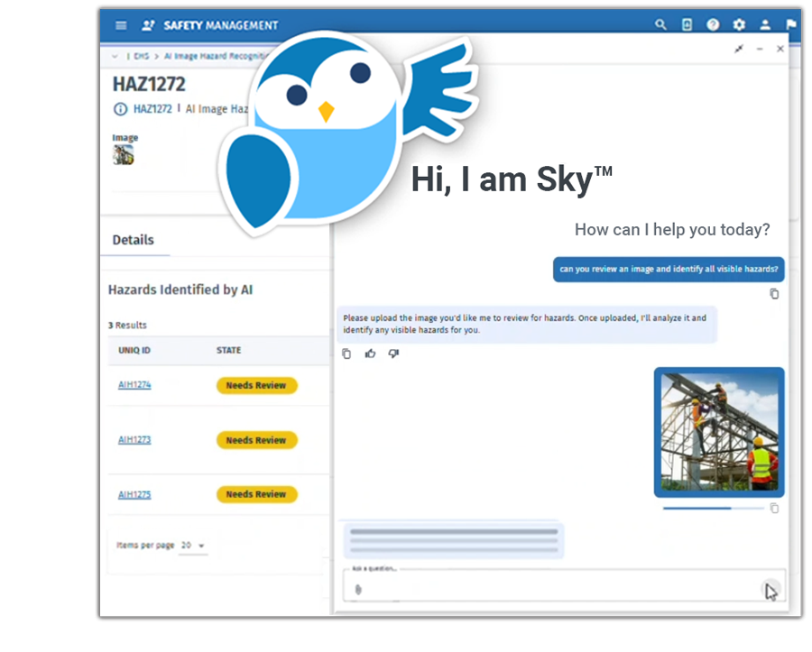Give a thumbs down to Sky's response
Screen dimensions: 812x652
(x=393, y=354)
